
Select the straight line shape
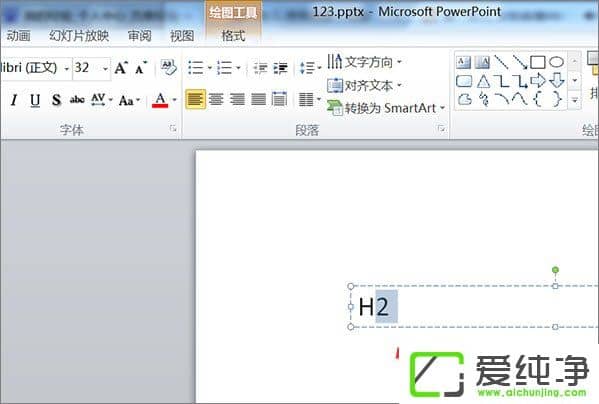click(x=501, y=62)
